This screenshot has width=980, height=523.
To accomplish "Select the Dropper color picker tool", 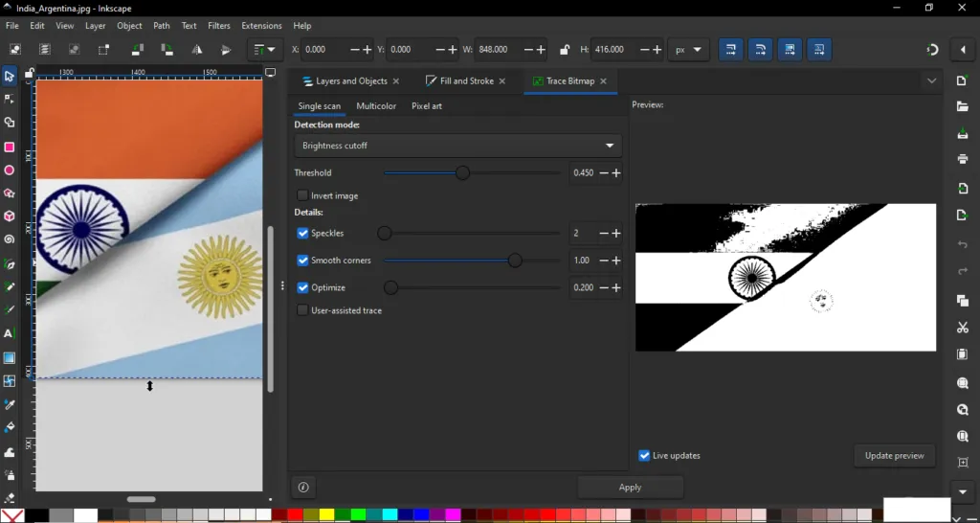I will point(9,405).
